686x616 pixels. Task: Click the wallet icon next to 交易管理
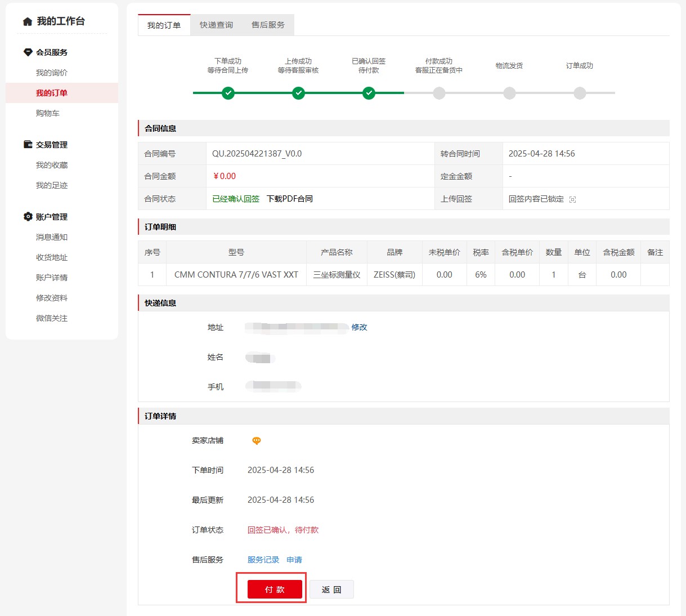[x=28, y=145]
